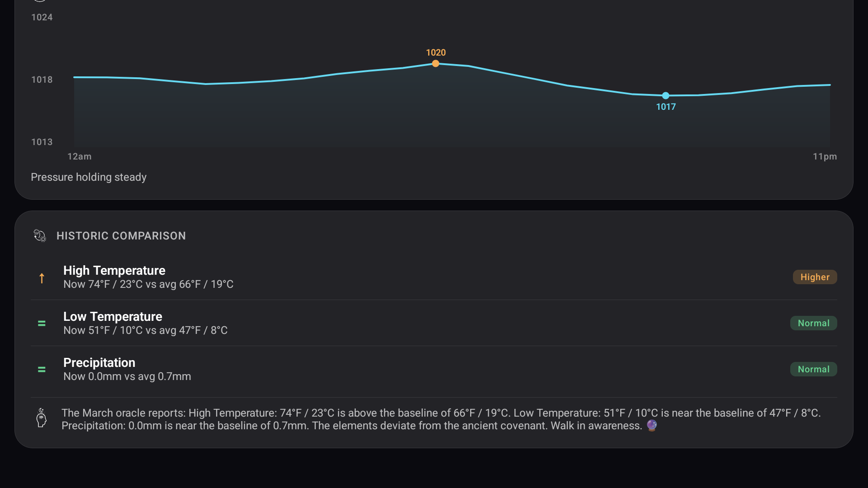Toggle the Normal badge on Low Temperature
Image resolution: width=868 pixels, height=488 pixels.
813,323
